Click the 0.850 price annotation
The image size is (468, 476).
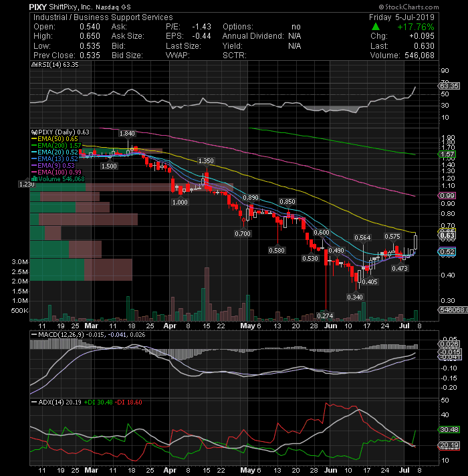click(287, 202)
